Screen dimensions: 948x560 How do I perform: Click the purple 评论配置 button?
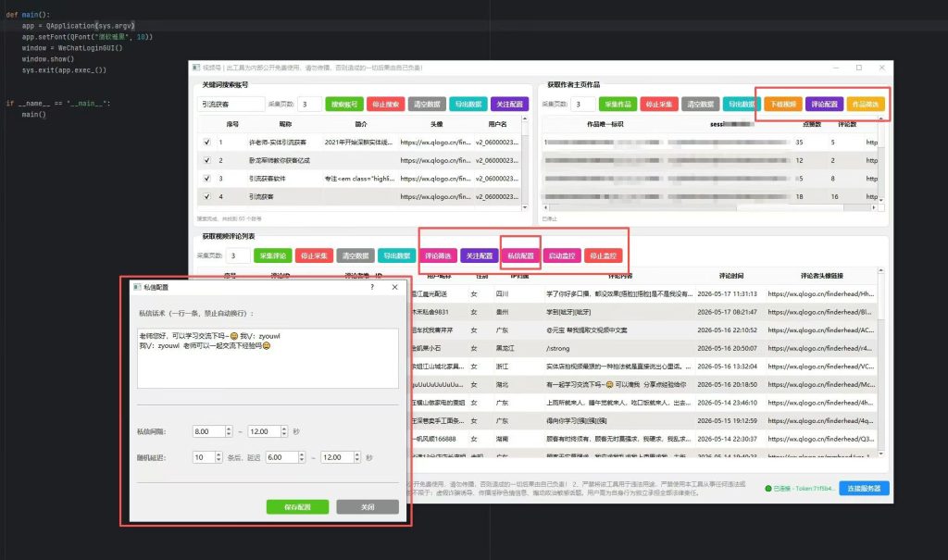(824, 104)
